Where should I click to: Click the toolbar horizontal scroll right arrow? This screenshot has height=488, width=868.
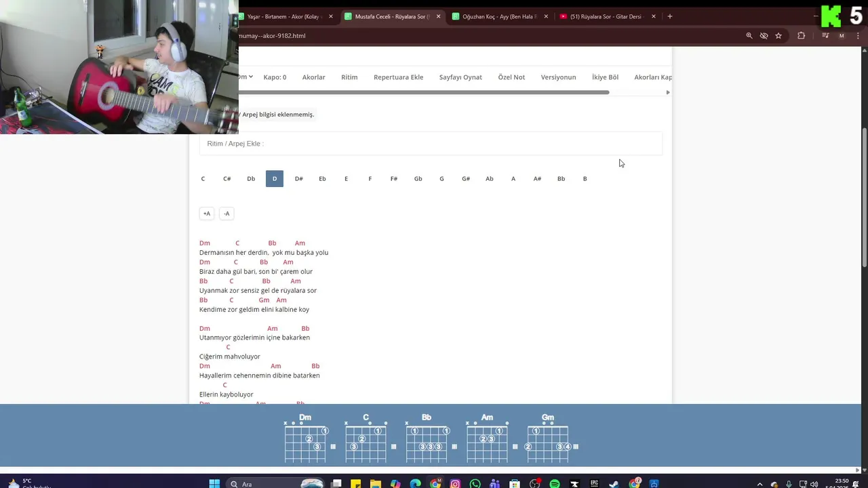(x=668, y=92)
